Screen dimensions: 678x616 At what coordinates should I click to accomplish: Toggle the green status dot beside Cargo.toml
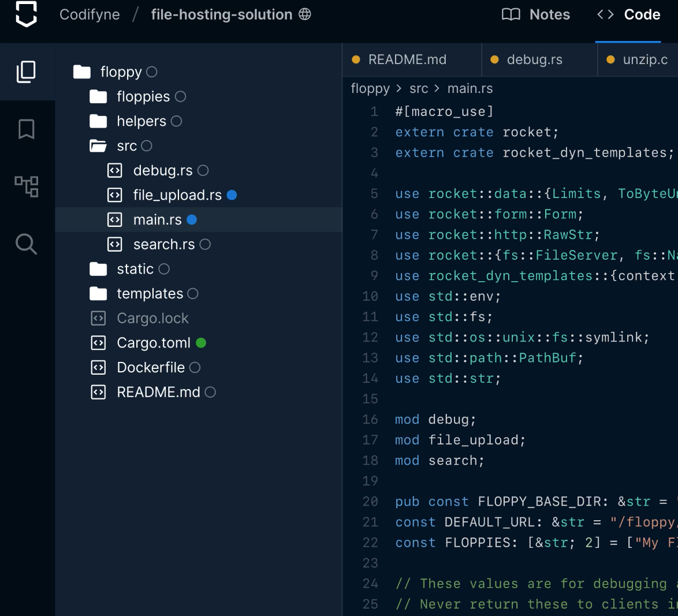coord(201,343)
